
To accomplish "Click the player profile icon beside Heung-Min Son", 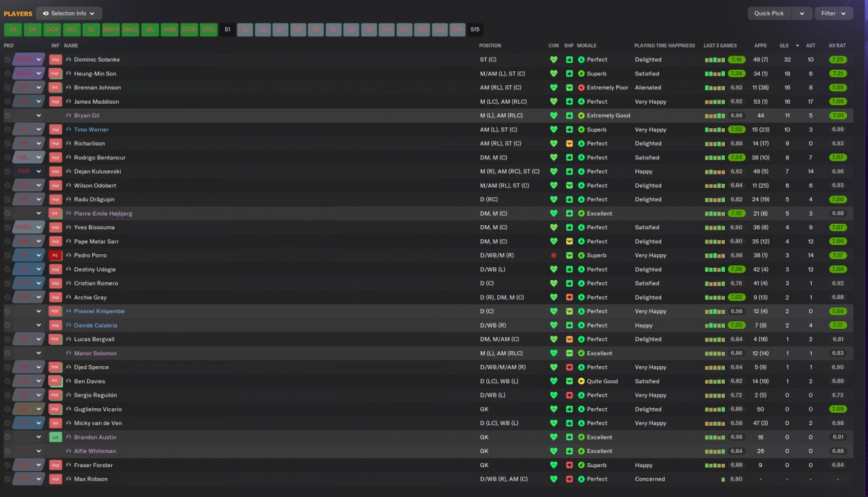I will pos(68,74).
